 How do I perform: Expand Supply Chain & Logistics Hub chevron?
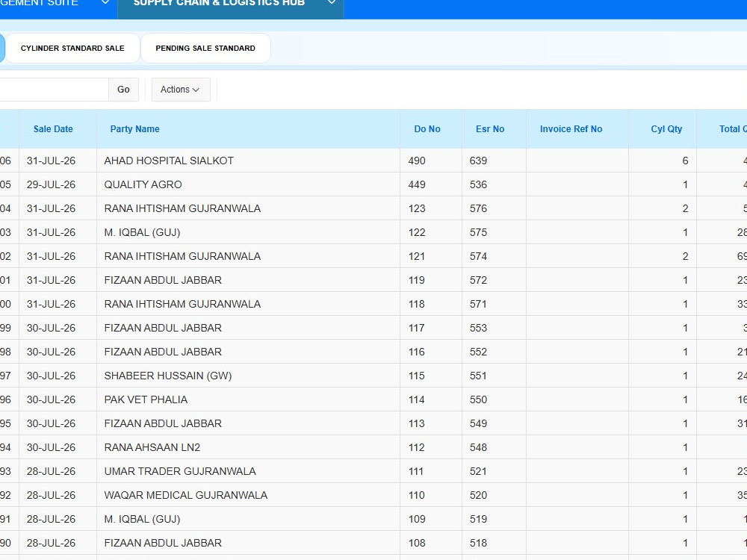coord(332,3)
